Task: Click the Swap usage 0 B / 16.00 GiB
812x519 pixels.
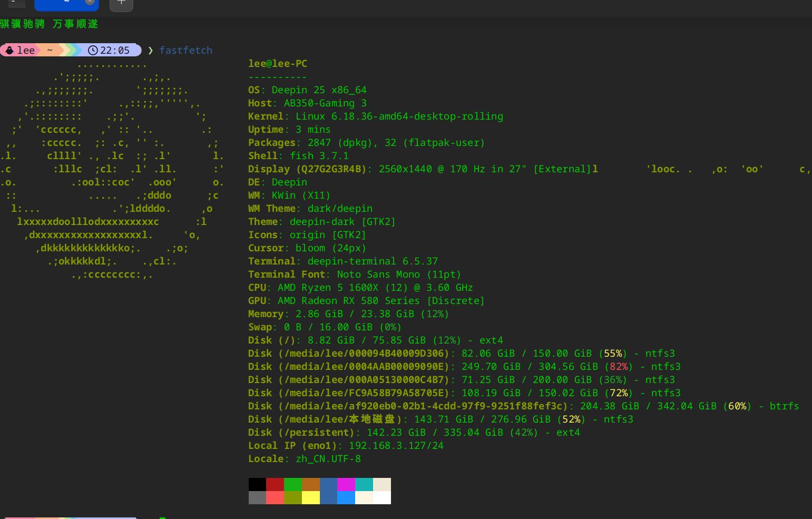Action: (x=328, y=327)
